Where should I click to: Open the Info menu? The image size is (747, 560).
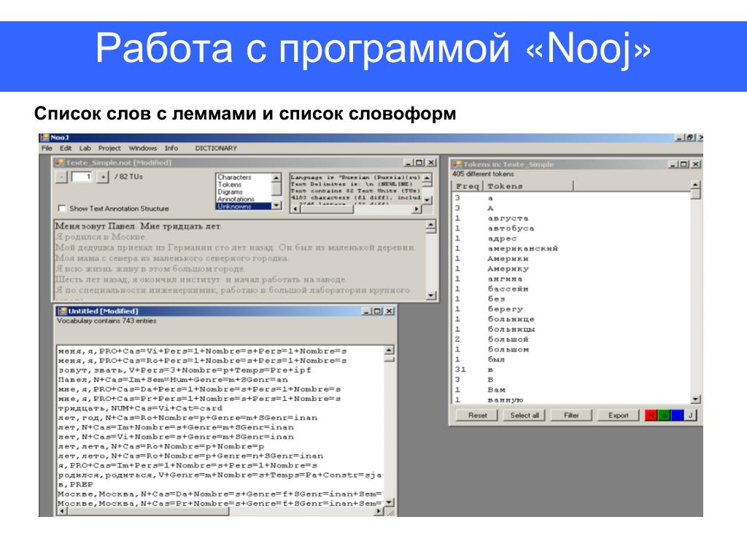tap(171, 148)
